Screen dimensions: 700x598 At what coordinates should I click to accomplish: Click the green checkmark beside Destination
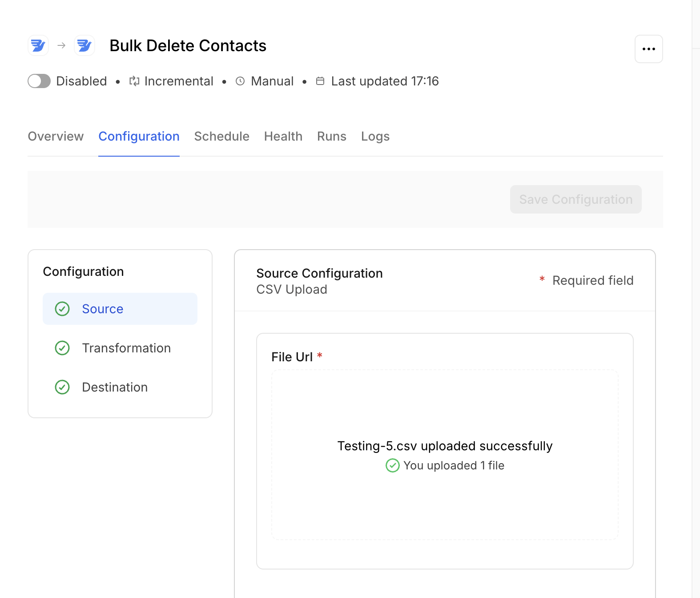(62, 387)
